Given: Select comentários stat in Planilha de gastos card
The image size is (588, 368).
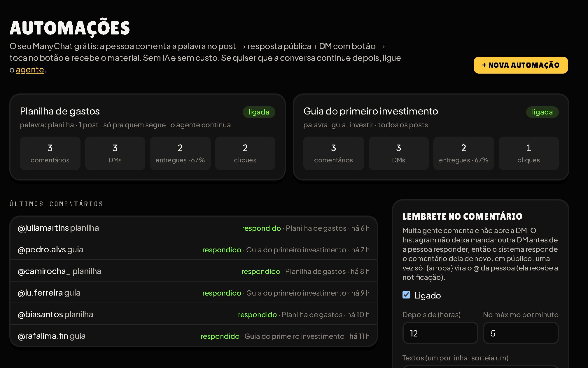Looking at the screenshot, I should pos(50,153).
